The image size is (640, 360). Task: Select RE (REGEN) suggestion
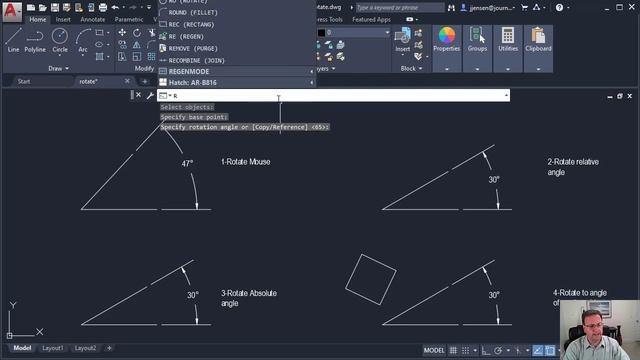(x=237, y=36)
